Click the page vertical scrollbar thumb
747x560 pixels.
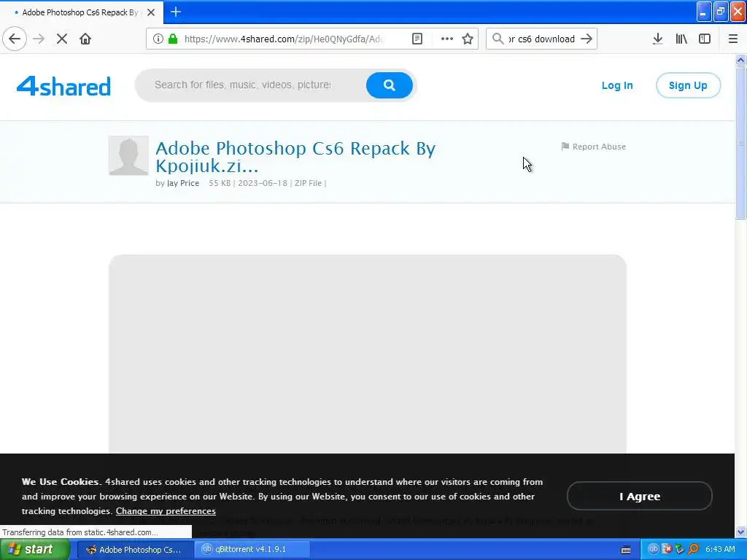tap(740, 142)
